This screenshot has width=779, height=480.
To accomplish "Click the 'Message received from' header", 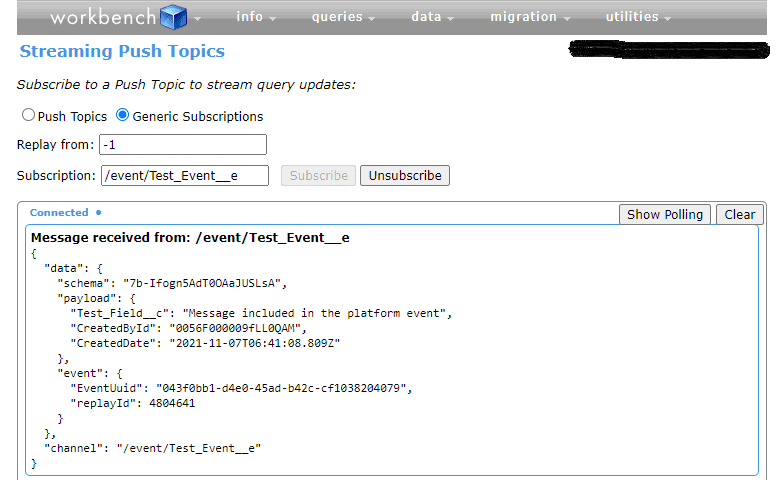I will pos(190,238).
